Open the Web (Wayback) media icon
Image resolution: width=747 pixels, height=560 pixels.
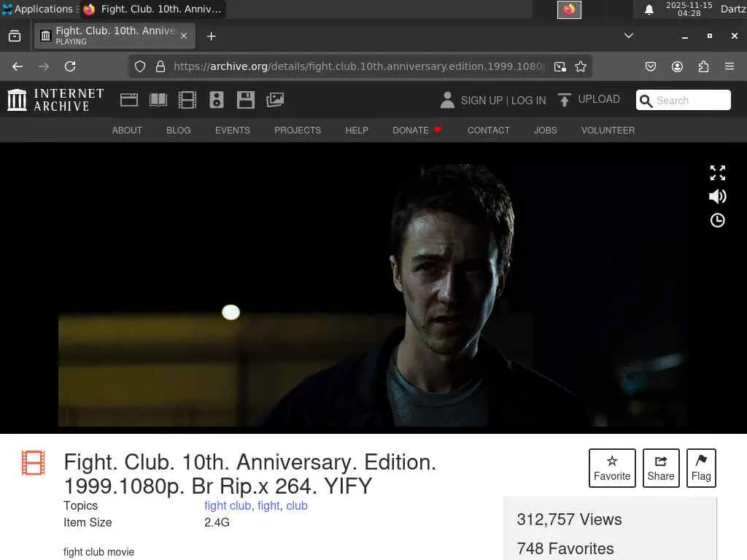129,100
